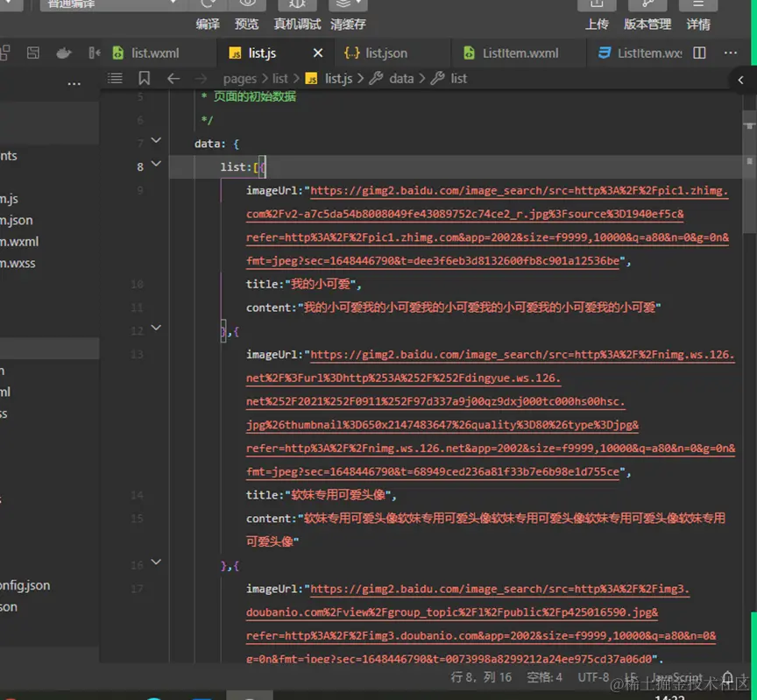757x700 pixels.
Task: Click 'pages' in the breadcrumb
Action: 239,79
